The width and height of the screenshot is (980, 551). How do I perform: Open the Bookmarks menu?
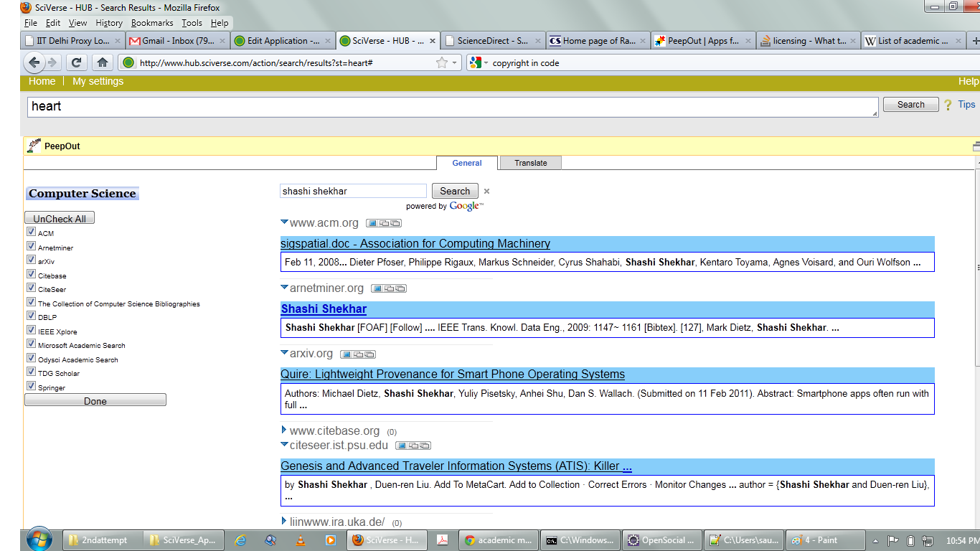[152, 23]
